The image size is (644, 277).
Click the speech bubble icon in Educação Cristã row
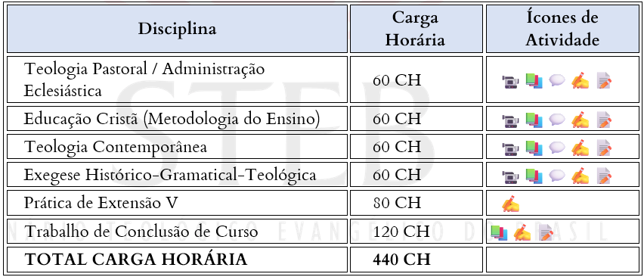tap(557, 120)
